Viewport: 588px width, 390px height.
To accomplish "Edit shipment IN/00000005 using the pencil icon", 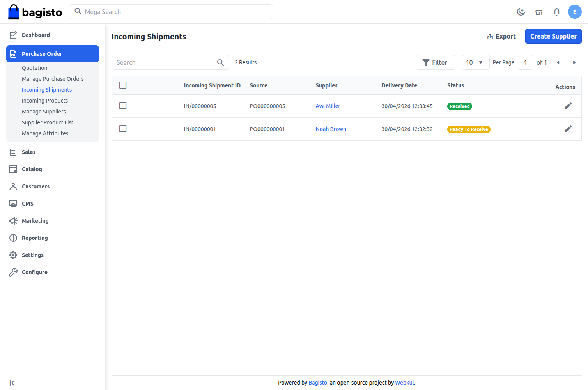I will 568,106.
